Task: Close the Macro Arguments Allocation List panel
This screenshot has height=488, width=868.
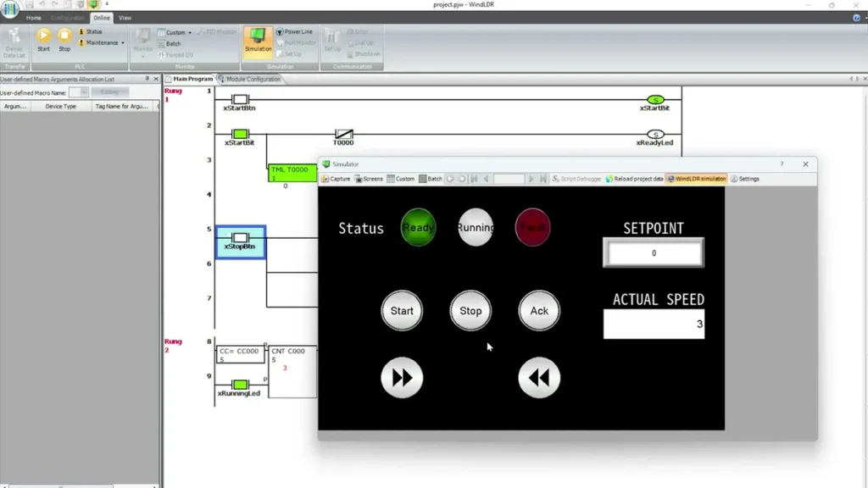Action: tap(156, 79)
